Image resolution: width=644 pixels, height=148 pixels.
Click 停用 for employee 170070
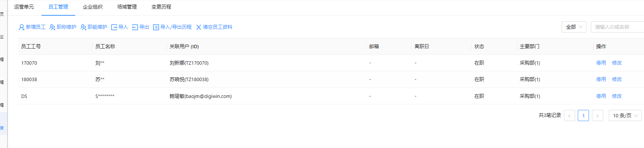[601, 63]
